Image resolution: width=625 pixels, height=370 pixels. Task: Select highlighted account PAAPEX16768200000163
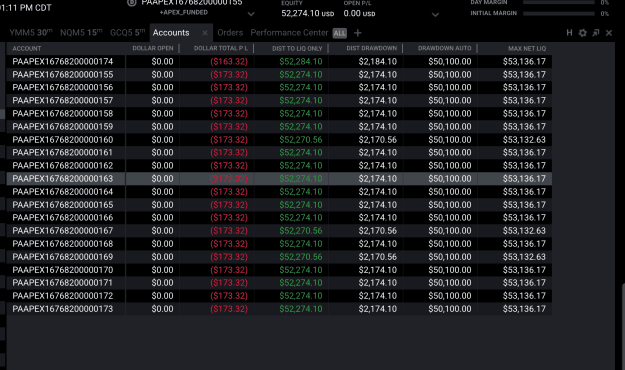point(279,179)
